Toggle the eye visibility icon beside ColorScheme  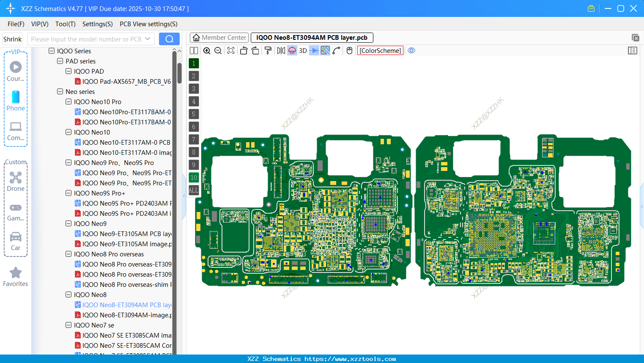point(411,50)
